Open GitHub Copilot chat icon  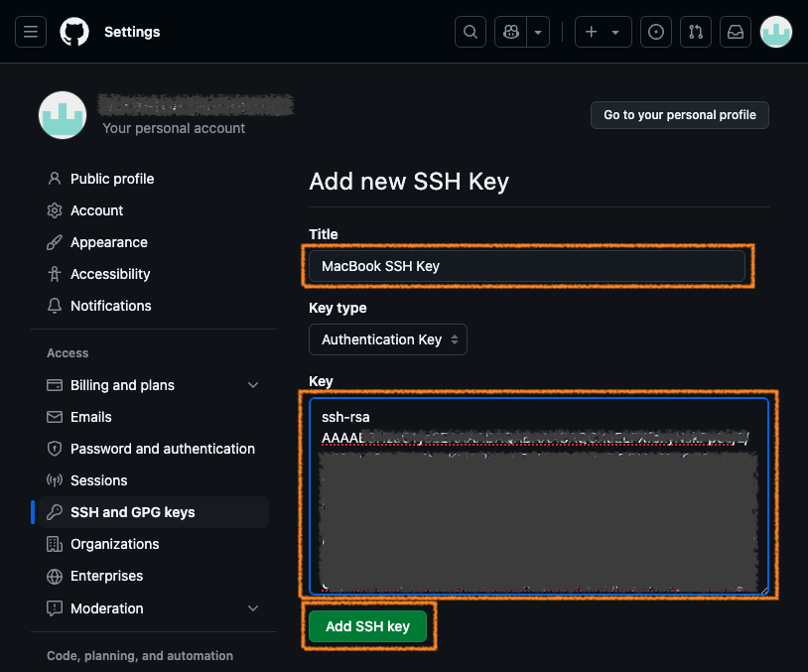(510, 32)
